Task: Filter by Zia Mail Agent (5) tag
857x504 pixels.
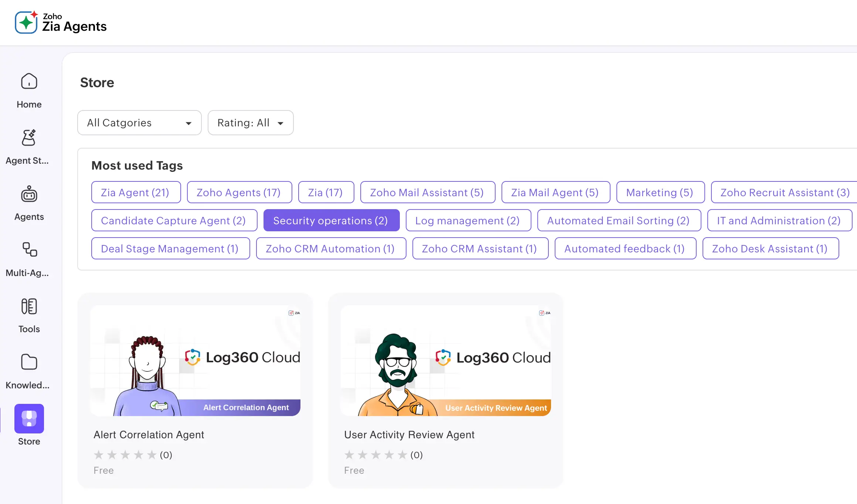Action: click(x=555, y=192)
